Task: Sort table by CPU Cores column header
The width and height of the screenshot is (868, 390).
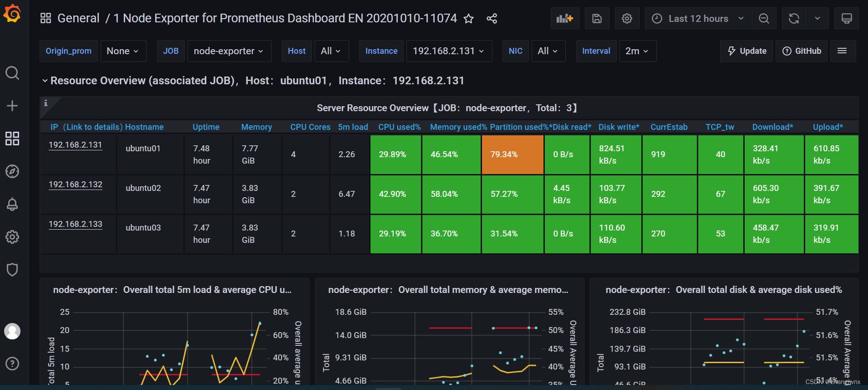Action: click(x=310, y=127)
